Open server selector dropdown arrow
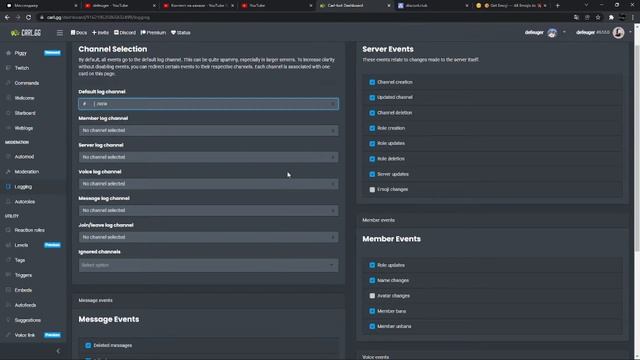 pos(564,32)
